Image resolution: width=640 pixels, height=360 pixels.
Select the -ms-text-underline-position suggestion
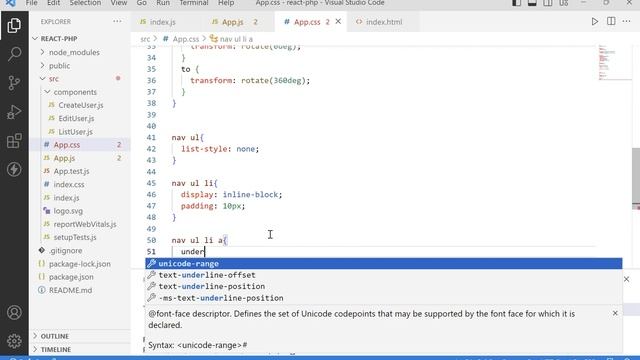tap(384, 298)
